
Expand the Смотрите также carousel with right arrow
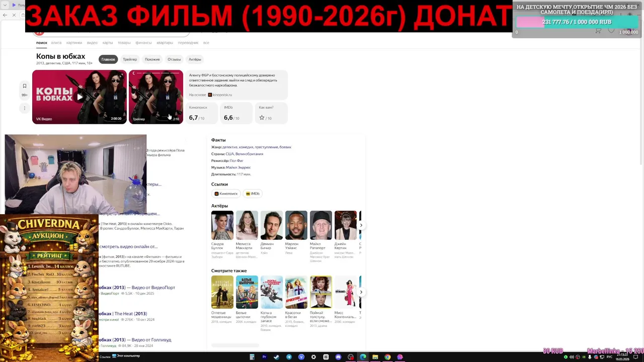361,292
